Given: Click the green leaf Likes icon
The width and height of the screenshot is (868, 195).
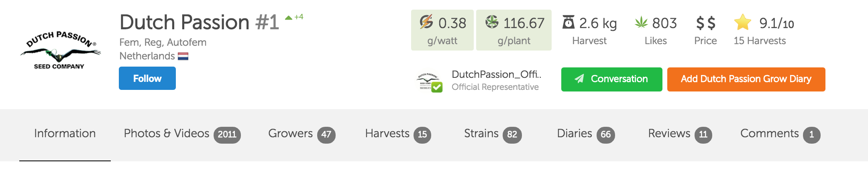Looking at the screenshot, I should pyautogui.click(x=641, y=22).
